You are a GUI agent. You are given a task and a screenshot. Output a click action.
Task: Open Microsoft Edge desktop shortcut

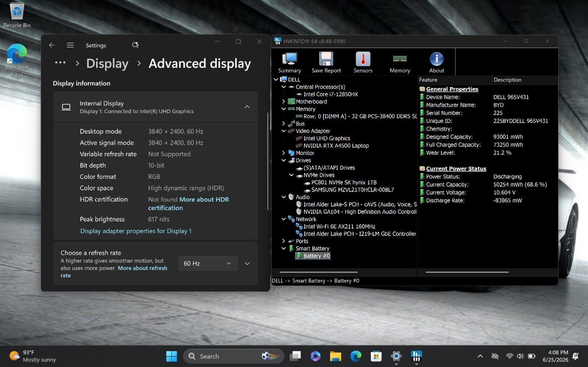click(x=17, y=61)
